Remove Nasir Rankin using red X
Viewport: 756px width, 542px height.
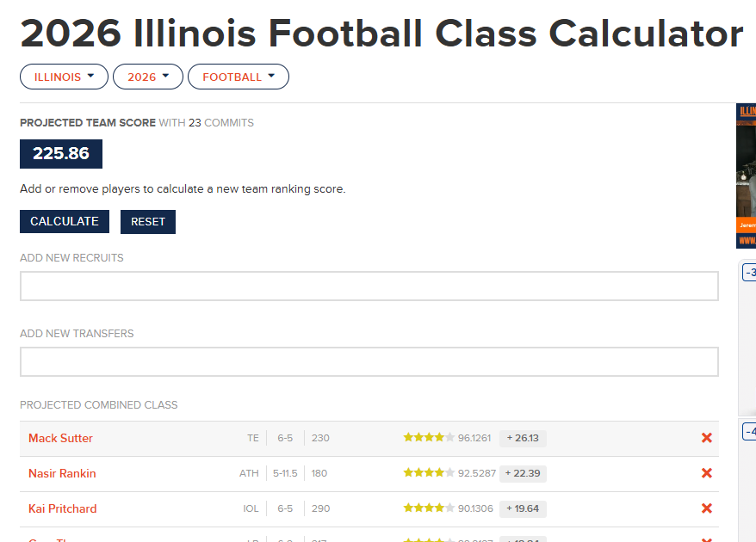[707, 473]
